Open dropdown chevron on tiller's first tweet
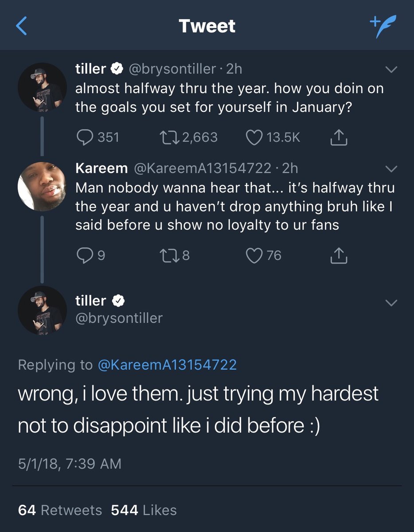The width and height of the screenshot is (414, 532). tap(391, 70)
